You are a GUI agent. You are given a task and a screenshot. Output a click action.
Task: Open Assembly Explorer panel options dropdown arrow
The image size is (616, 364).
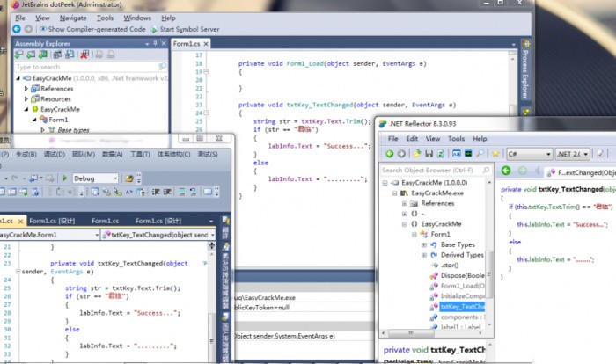147,44
